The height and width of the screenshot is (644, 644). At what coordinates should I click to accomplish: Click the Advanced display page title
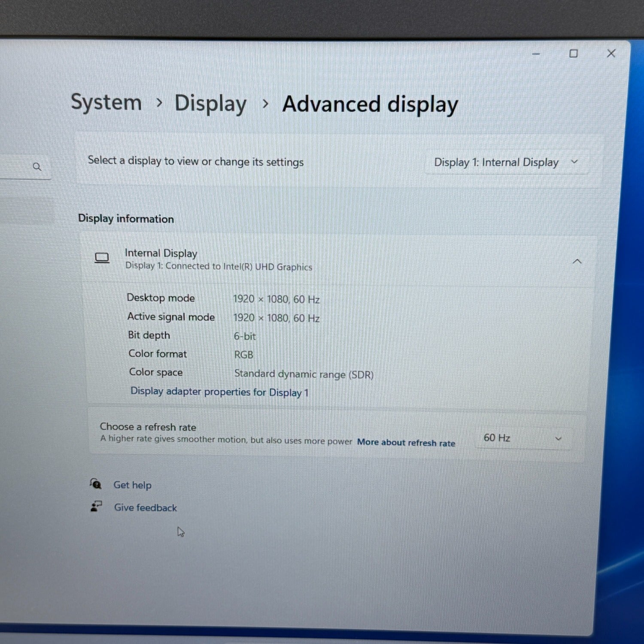pos(370,104)
